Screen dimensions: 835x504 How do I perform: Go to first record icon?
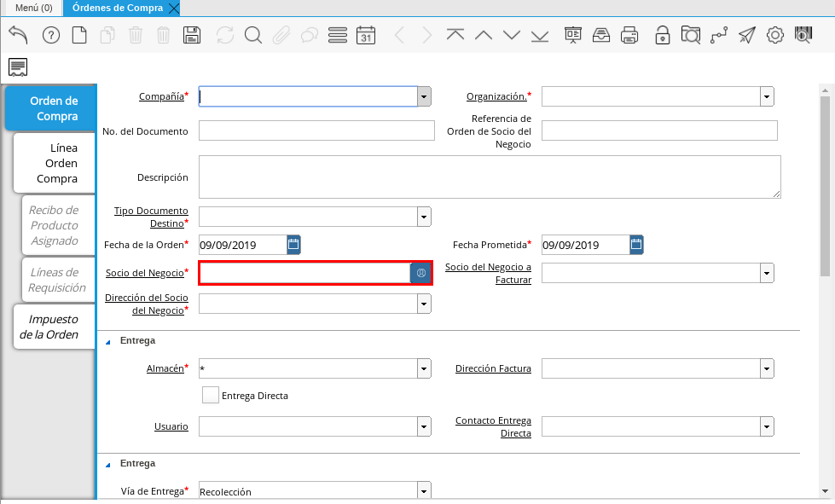[455, 35]
